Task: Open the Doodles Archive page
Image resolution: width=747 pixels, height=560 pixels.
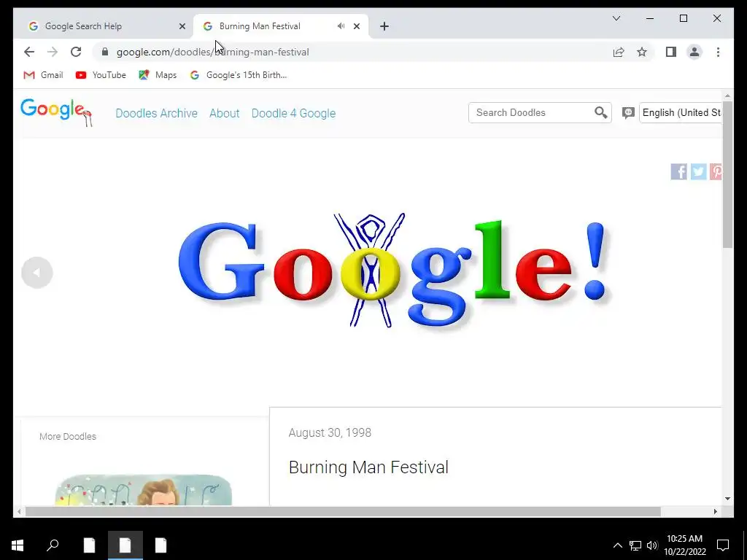Action: pos(156,113)
